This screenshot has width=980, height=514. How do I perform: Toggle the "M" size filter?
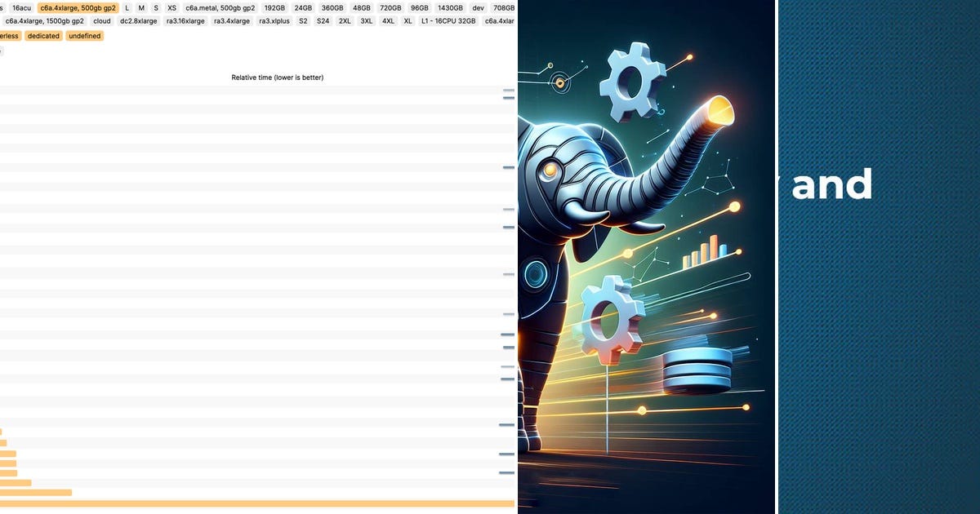pos(140,7)
